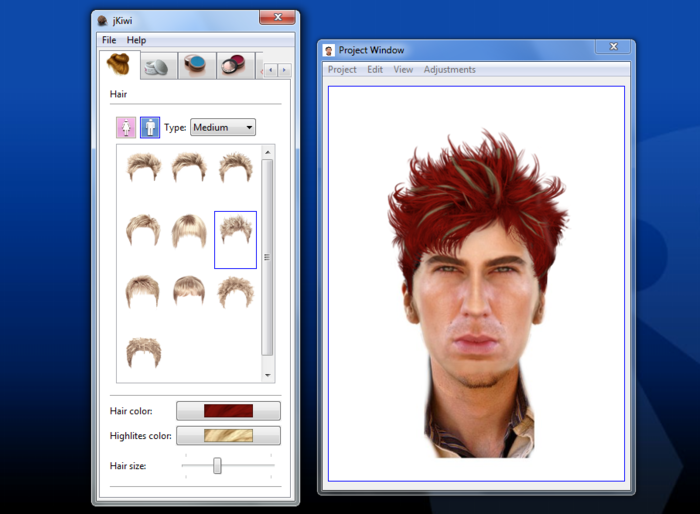Screen dimensions: 700x514
Task: Close the jKiwi window
Action: (278, 17)
